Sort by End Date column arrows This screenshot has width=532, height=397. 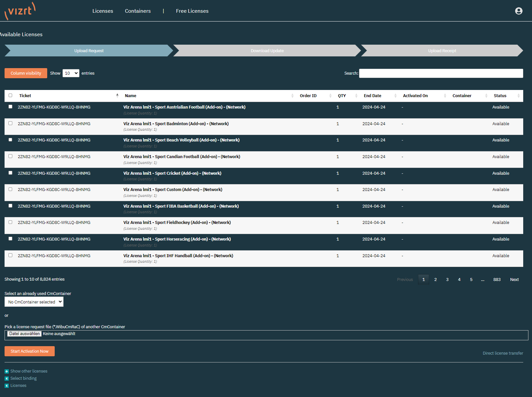coord(395,96)
